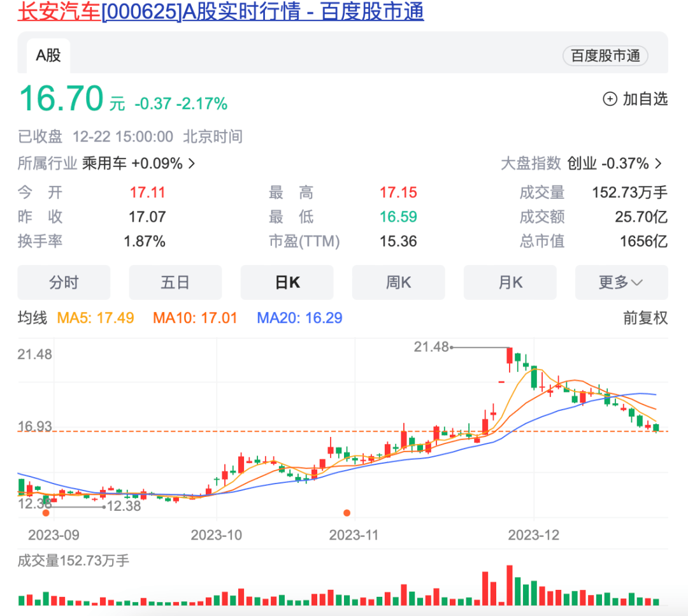Switch to the 五日 chart tab
The width and height of the screenshot is (688, 616).
[x=175, y=283]
